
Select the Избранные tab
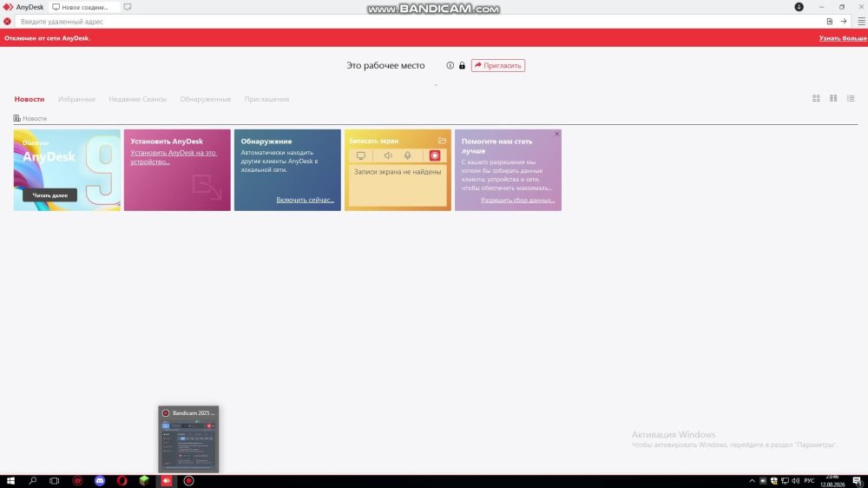pyautogui.click(x=76, y=99)
